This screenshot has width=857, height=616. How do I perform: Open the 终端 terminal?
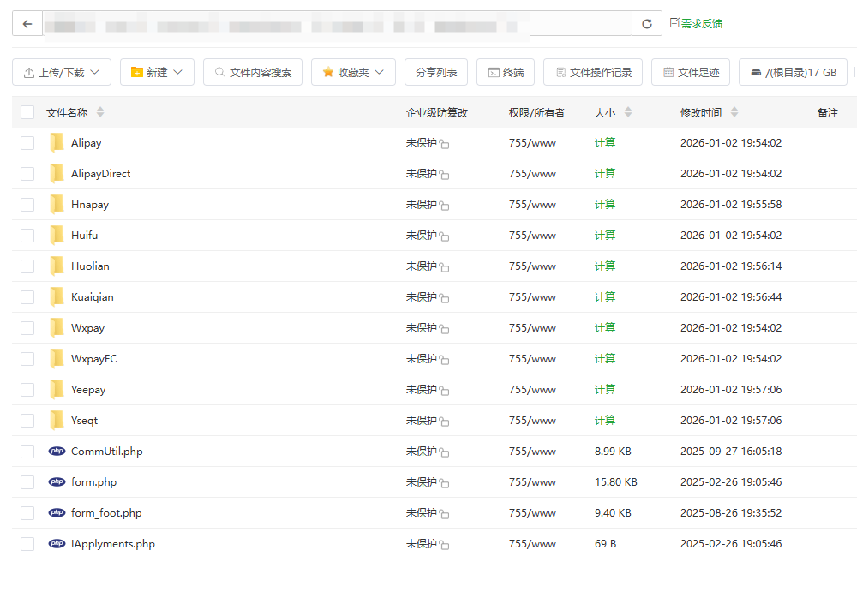[x=506, y=73]
